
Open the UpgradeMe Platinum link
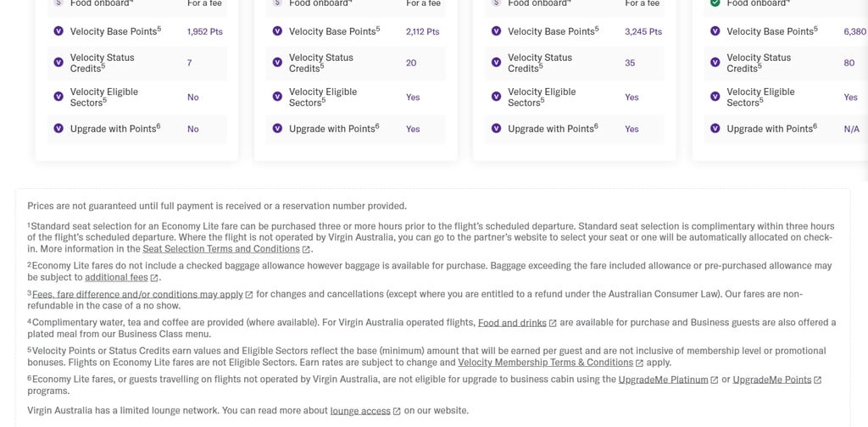point(663,380)
